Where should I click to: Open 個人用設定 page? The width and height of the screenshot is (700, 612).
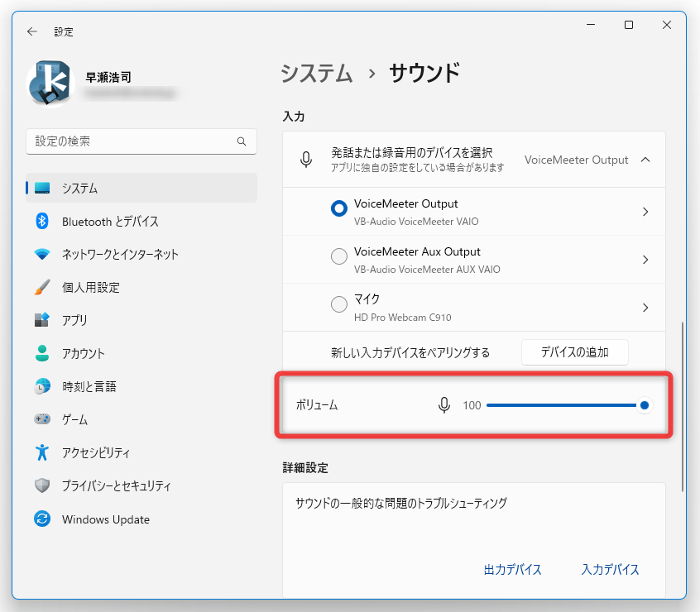pos(141,287)
